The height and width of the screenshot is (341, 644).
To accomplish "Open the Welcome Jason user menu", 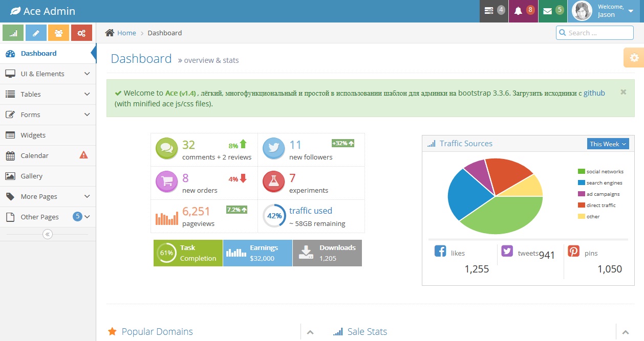I will click(605, 11).
